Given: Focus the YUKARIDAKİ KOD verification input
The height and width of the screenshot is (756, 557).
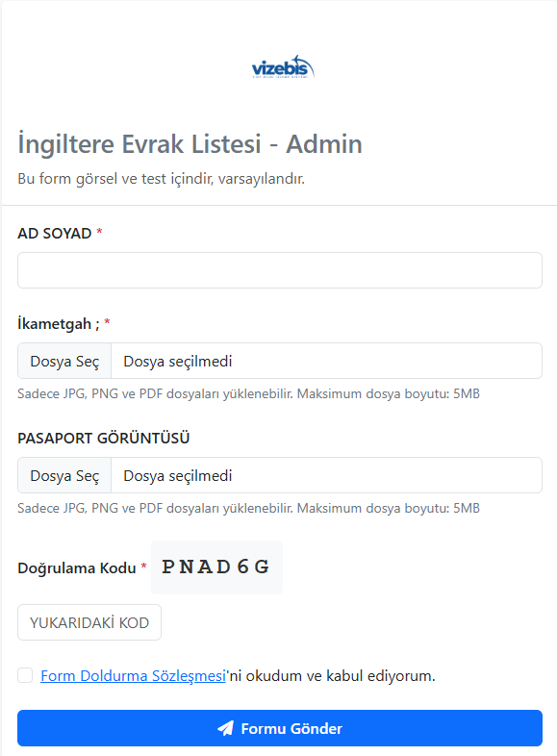Looking at the screenshot, I should tap(89, 622).
